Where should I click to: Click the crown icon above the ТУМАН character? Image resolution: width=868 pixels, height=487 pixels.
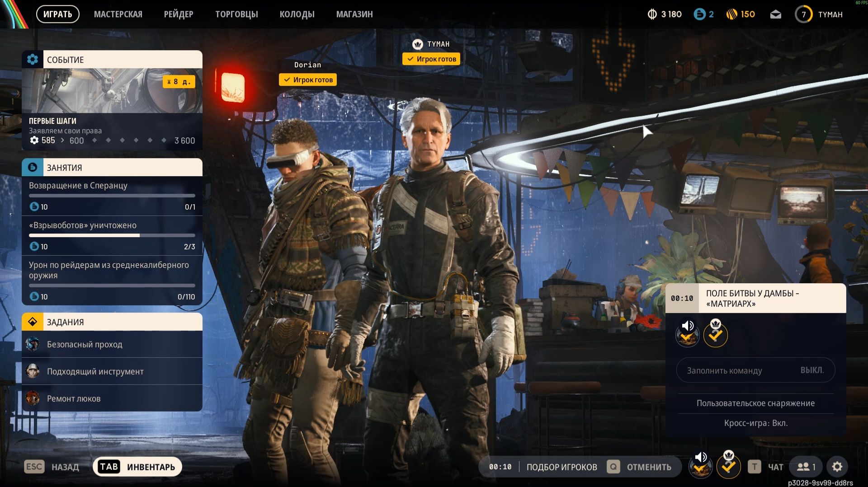418,44
